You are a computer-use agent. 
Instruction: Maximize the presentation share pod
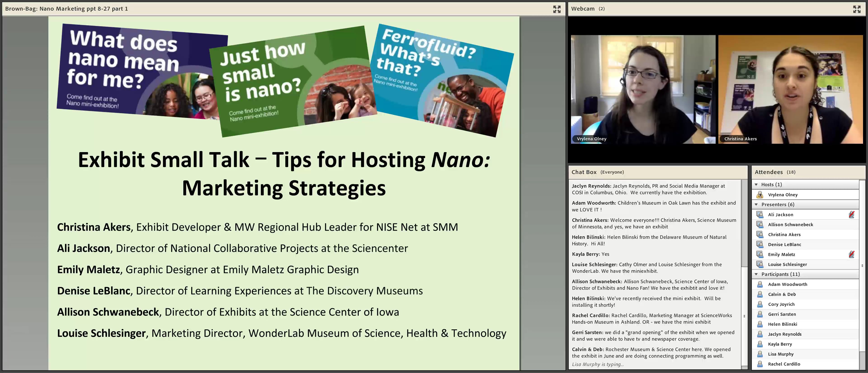[557, 9]
